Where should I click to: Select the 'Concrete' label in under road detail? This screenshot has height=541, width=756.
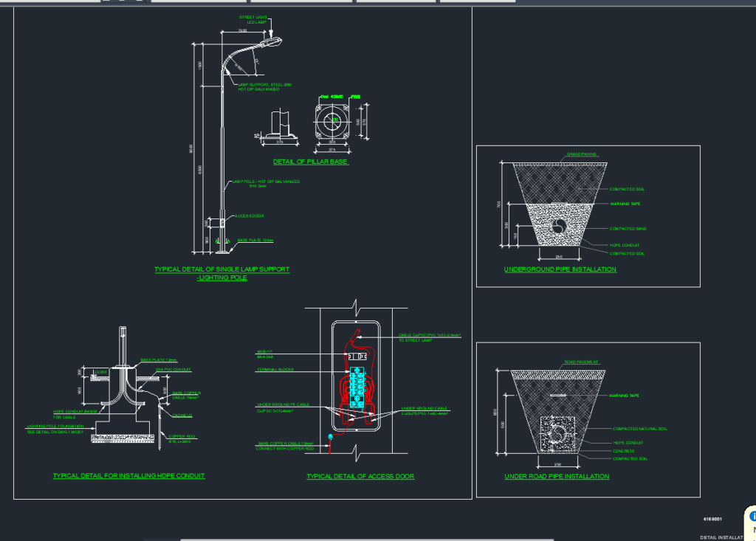[623, 451]
